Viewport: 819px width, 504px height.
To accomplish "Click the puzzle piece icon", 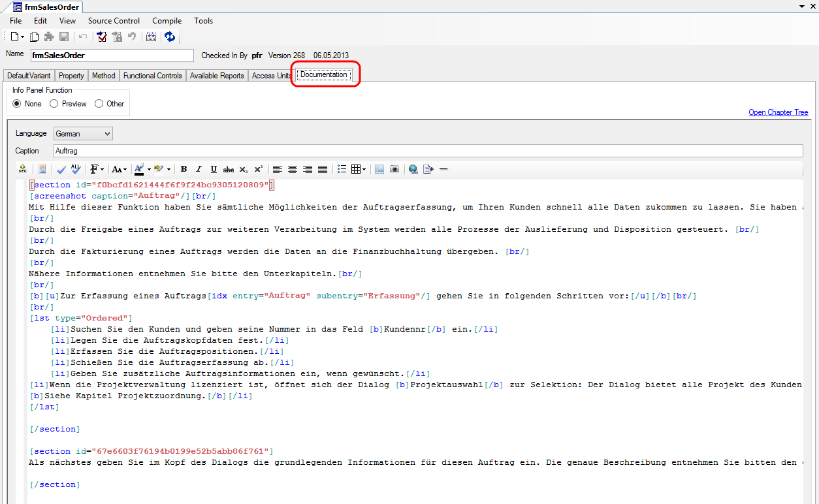I will (49, 37).
